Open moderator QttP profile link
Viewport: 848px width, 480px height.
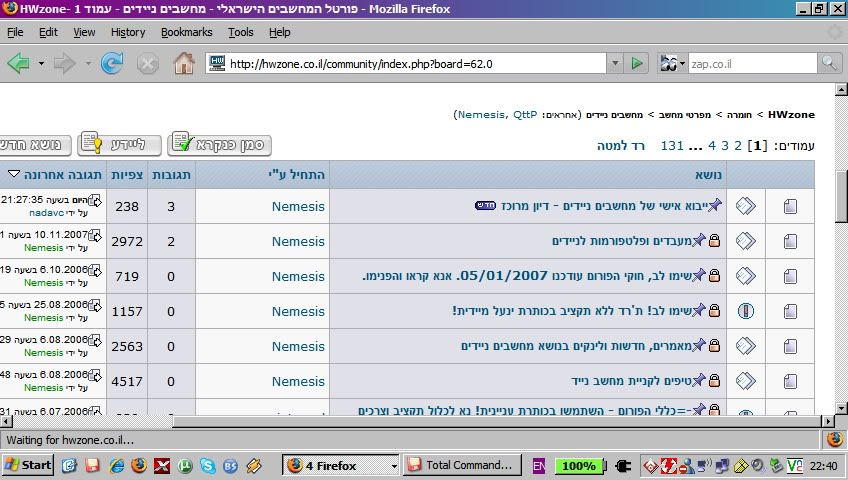(x=525, y=115)
